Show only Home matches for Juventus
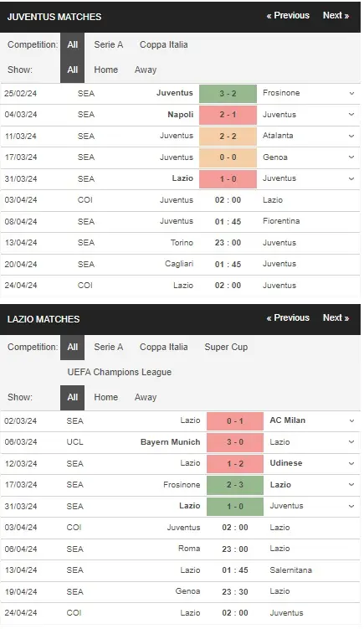The width and height of the screenshot is (364, 629). pos(105,70)
